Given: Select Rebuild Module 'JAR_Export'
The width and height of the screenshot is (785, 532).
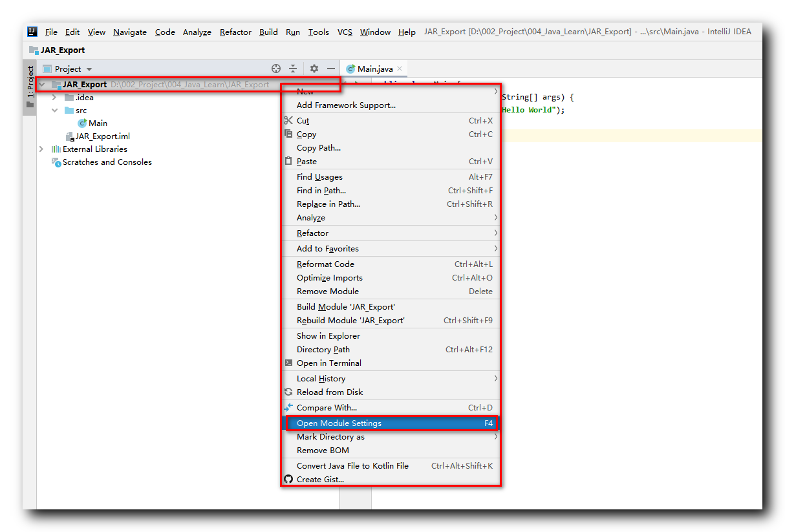Looking at the screenshot, I should (x=391, y=320).
